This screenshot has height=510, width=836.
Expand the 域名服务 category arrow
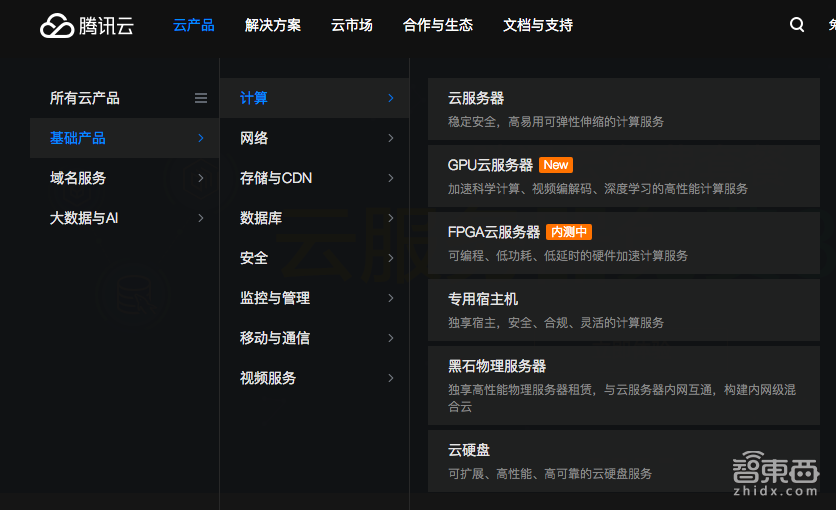click(201, 178)
